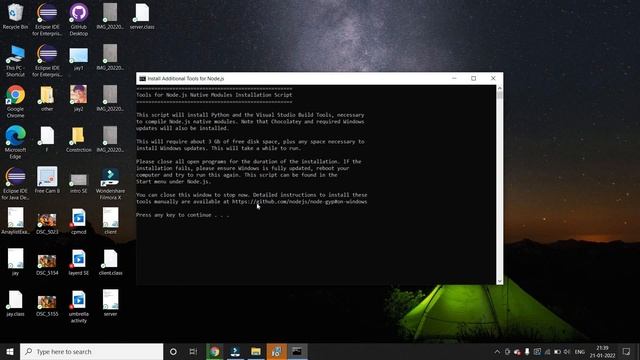The height and width of the screenshot is (360, 640).
Task: Check battery status in system tray
Action: (x=557, y=351)
